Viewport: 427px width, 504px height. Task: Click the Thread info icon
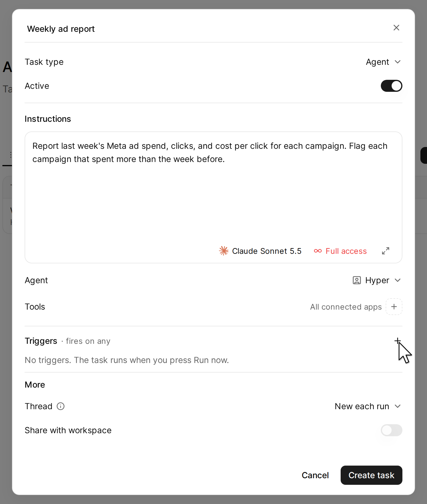[61, 406]
